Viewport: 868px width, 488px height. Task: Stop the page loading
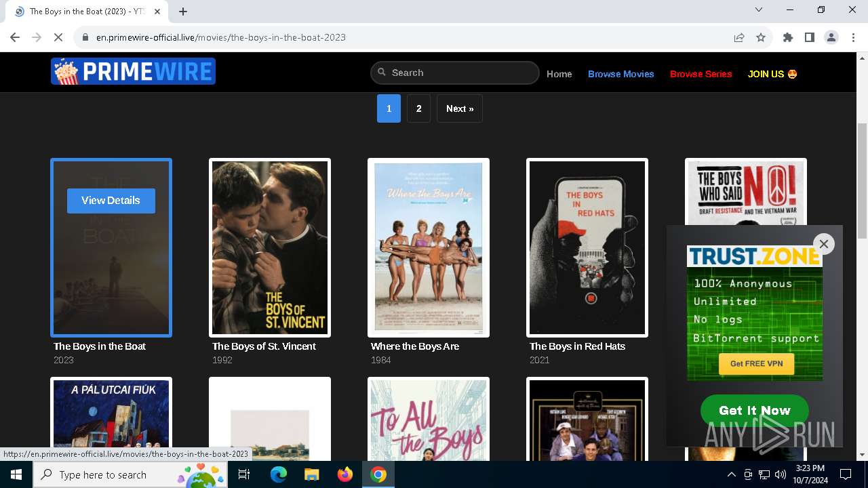[58, 37]
